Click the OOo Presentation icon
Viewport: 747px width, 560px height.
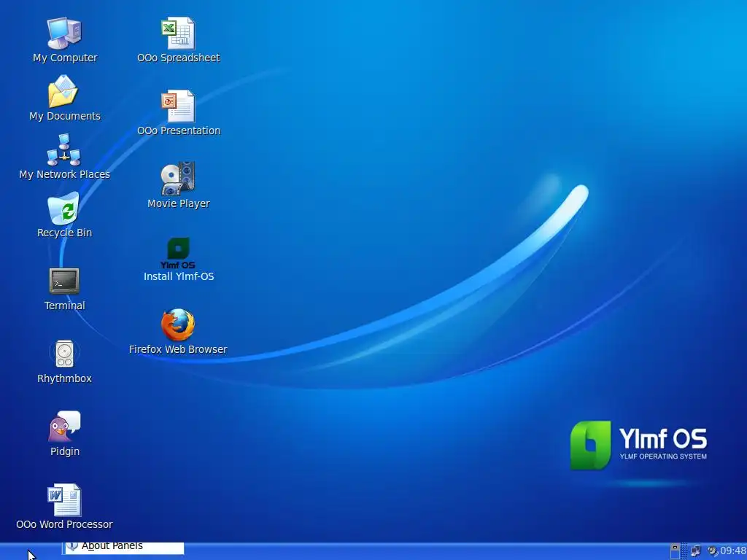[x=178, y=106]
